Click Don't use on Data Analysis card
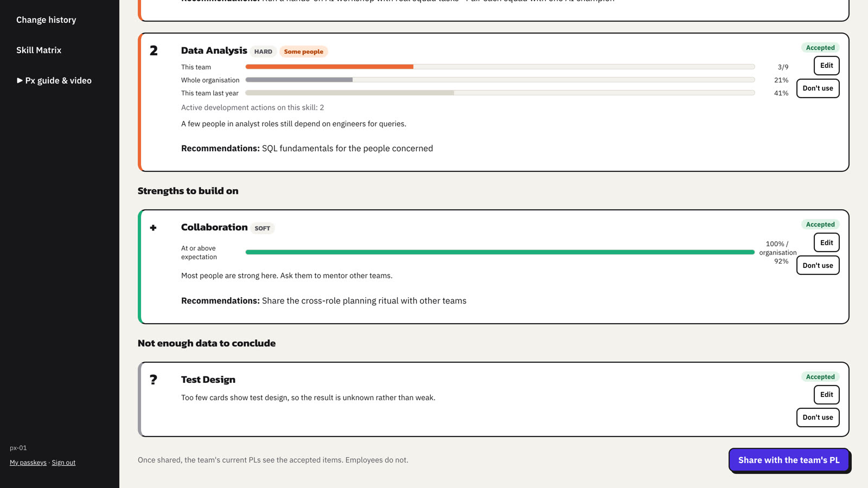The width and height of the screenshot is (868, 488). pos(818,88)
